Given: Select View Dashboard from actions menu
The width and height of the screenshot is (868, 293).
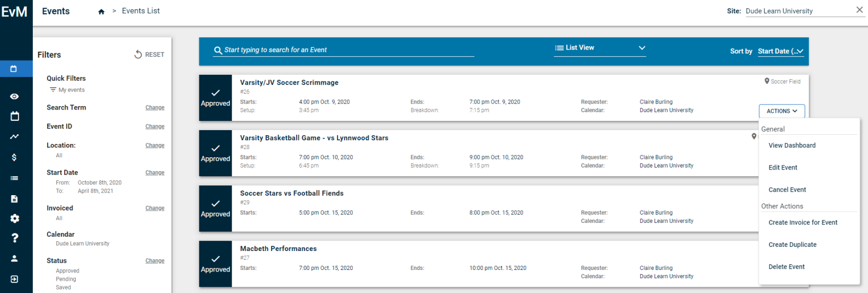Looking at the screenshot, I should 792,145.
